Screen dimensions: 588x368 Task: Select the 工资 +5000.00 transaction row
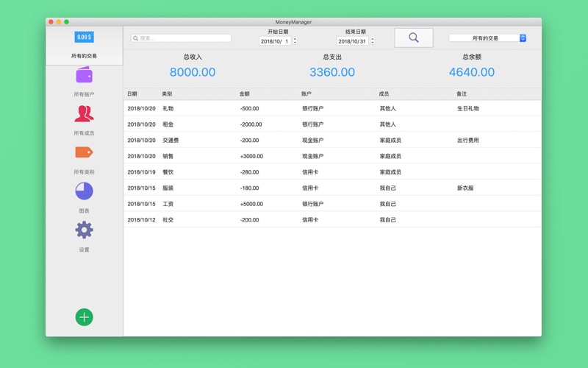[x=331, y=204]
